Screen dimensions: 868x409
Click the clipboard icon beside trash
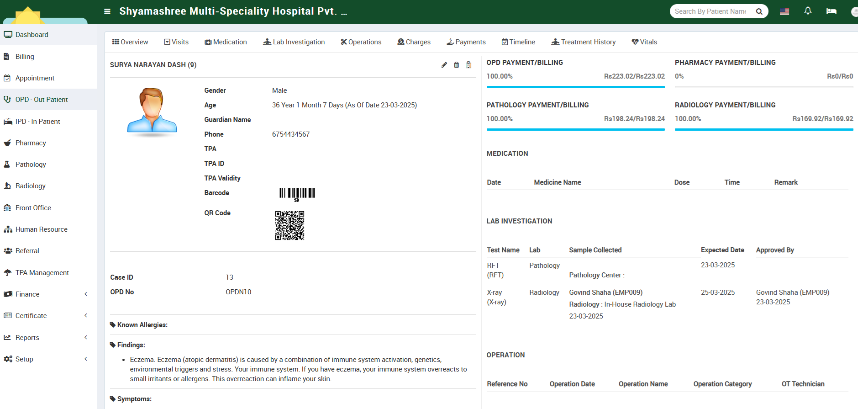tap(468, 65)
